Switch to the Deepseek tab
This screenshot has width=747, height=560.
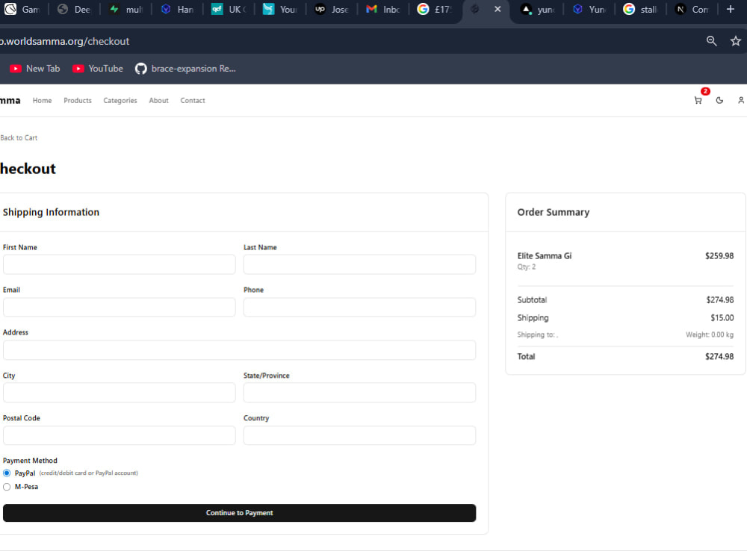coord(75,9)
